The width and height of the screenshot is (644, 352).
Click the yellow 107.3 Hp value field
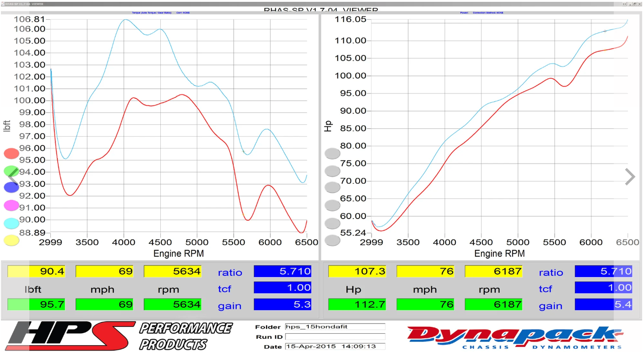tap(357, 271)
